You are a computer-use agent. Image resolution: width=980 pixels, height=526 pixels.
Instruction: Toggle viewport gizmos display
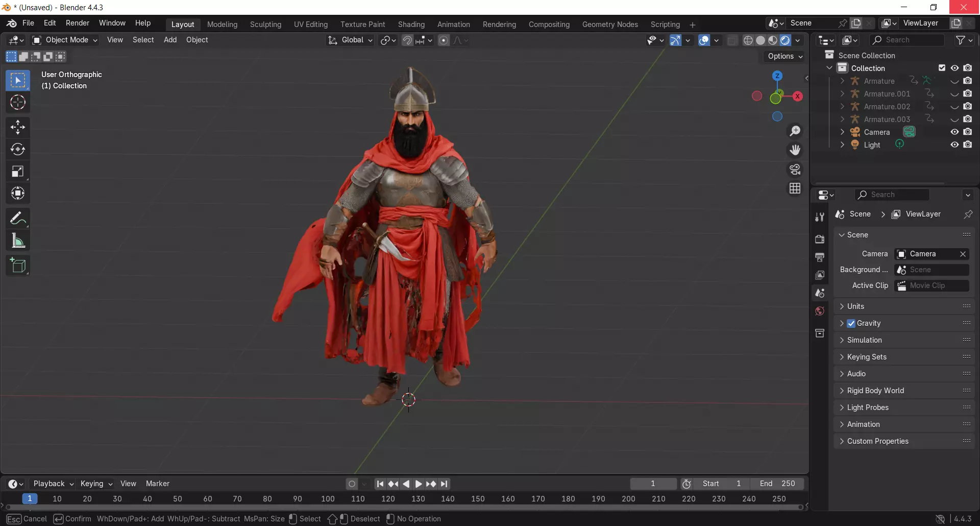(675, 40)
